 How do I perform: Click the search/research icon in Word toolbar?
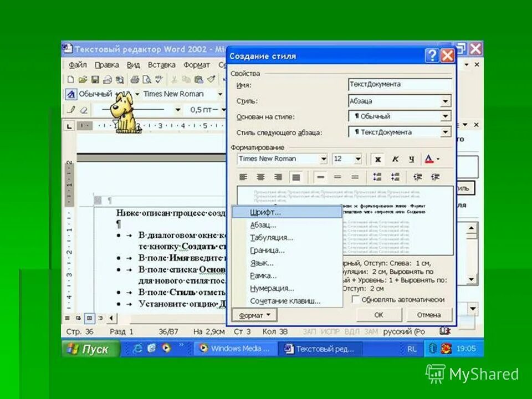120,79
